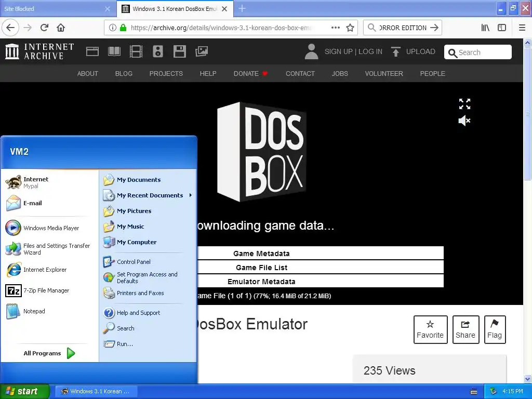Screen dimensions: 532x399
Task: Enter fullscreen for the DOSBox emulator
Action: [x=464, y=104]
